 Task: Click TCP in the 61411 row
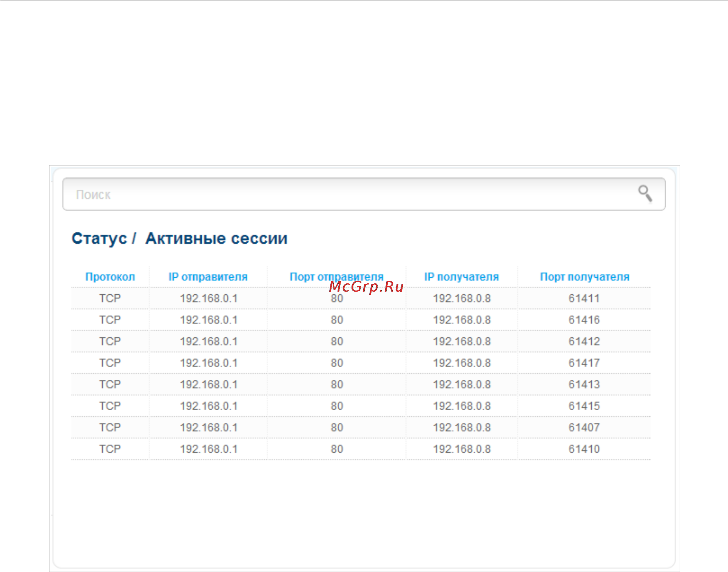(x=110, y=298)
